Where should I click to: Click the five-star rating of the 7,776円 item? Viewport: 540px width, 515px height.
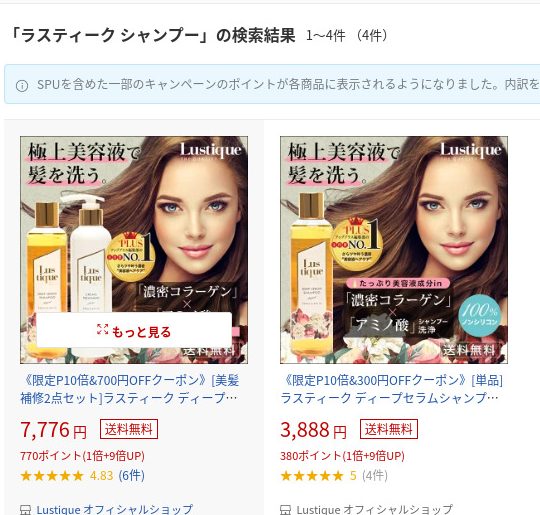coord(52,476)
